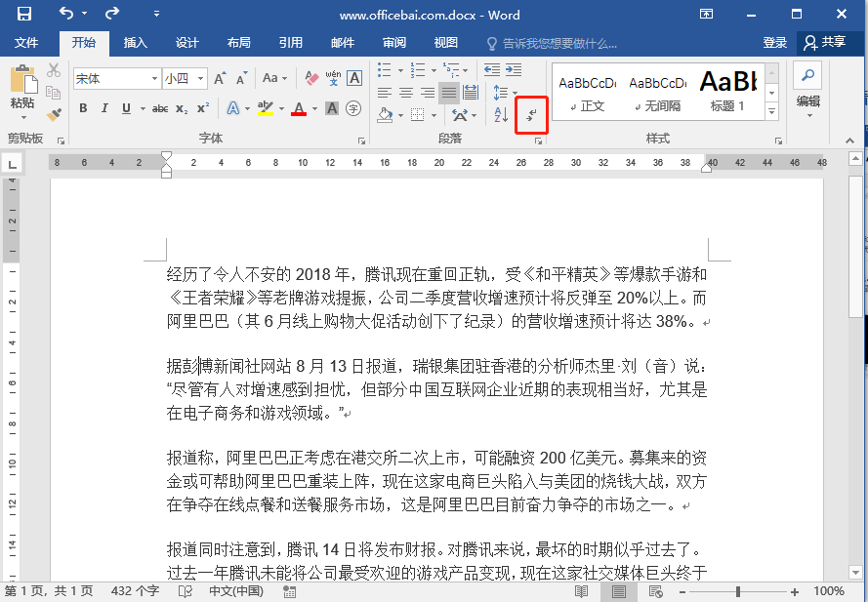Open the 宋体 font name dropdown
This screenshot has width=868, height=602.
(154, 79)
